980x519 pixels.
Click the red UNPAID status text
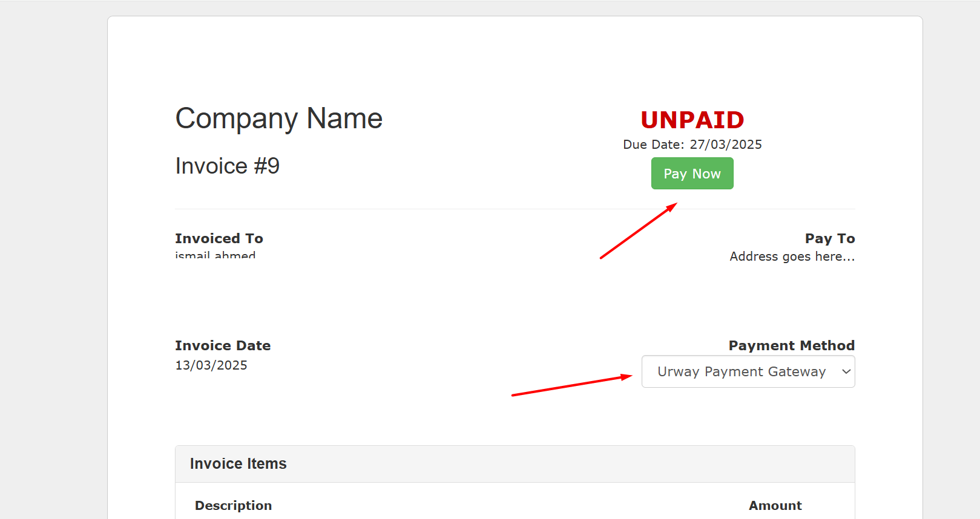pyautogui.click(x=692, y=120)
